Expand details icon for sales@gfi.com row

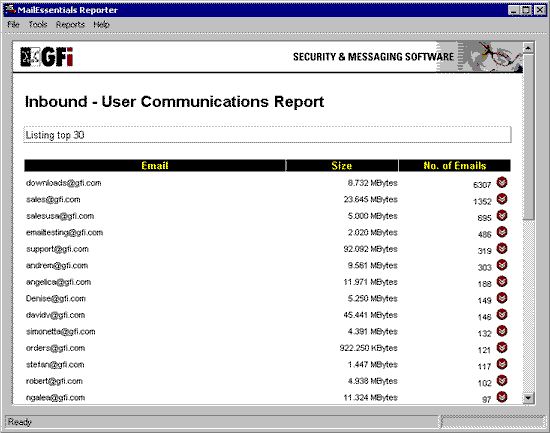pos(502,199)
